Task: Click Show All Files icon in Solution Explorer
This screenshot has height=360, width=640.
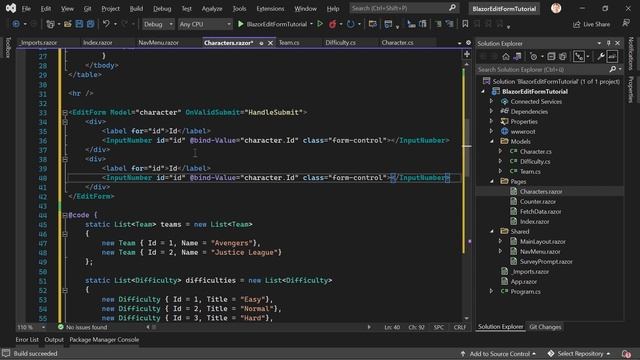Action: 562,56
